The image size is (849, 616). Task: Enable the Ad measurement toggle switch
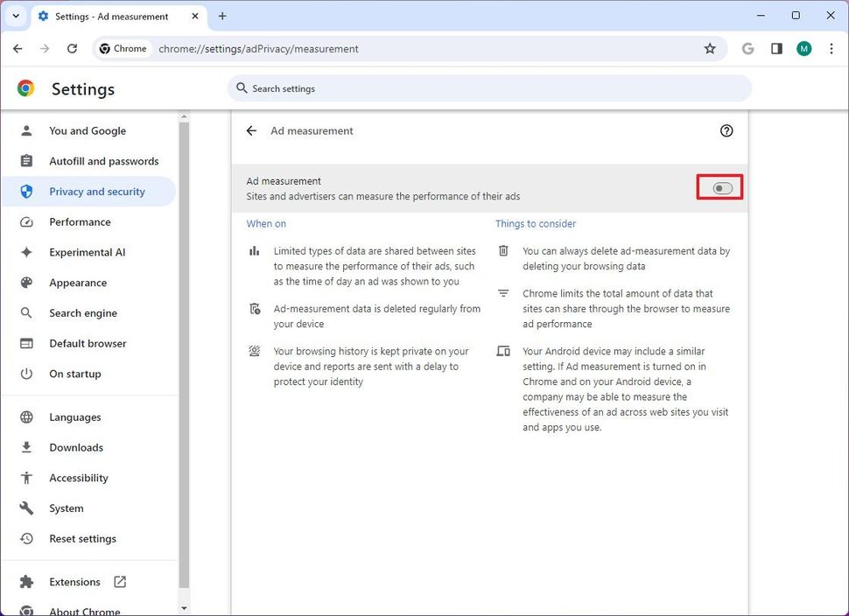click(720, 188)
